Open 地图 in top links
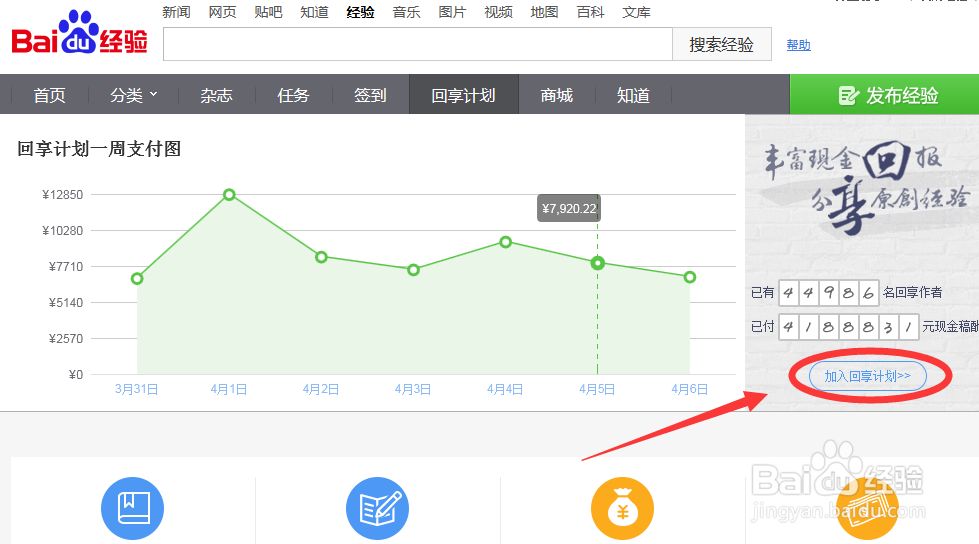The width and height of the screenshot is (979, 544). [544, 12]
